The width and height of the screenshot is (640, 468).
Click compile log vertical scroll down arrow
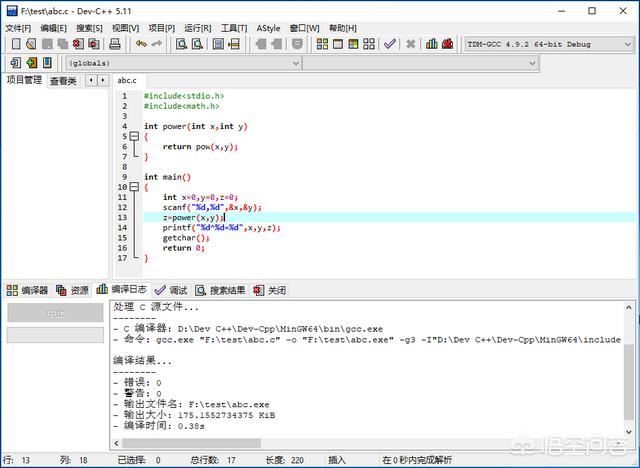coord(629,432)
